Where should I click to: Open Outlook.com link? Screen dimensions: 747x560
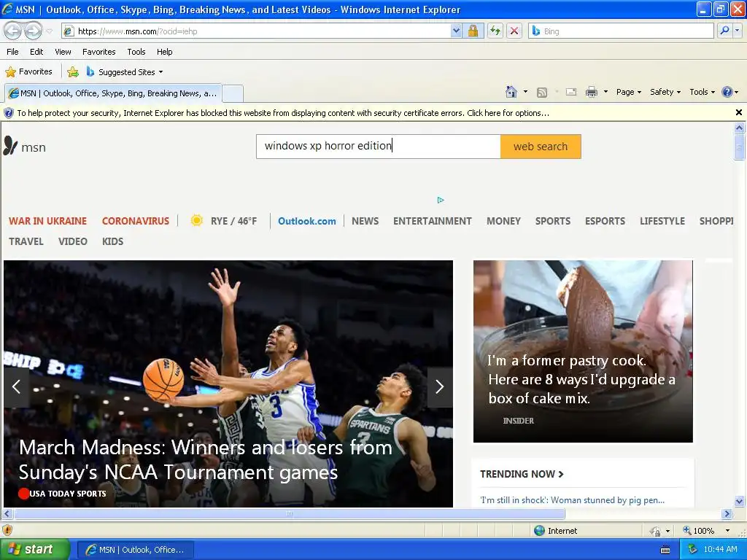click(307, 221)
